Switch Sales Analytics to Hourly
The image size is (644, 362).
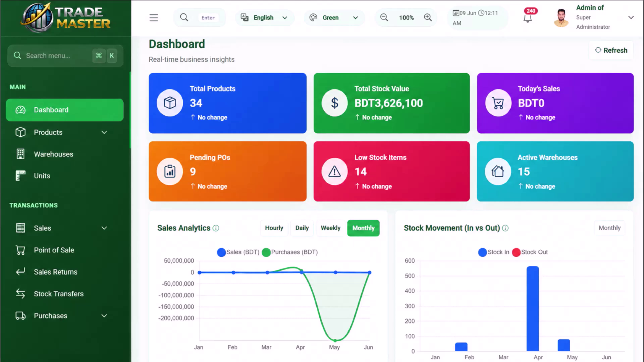click(274, 228)
